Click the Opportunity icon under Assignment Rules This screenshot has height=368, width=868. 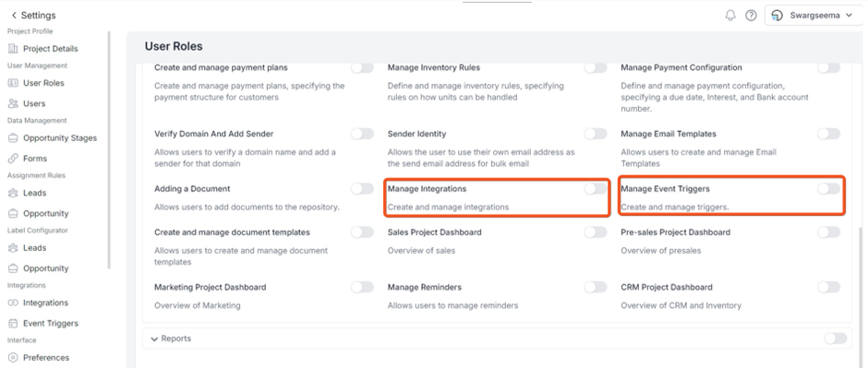[x=13, y=213]
